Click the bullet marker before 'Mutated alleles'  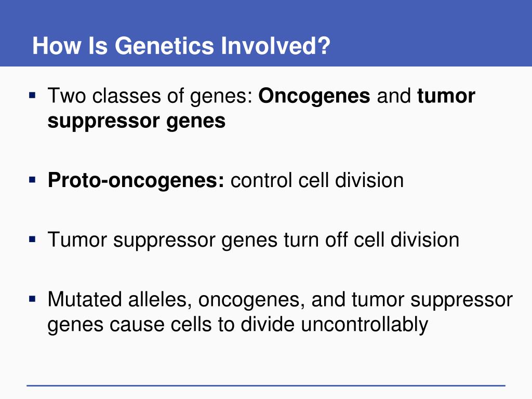(32, 299)
